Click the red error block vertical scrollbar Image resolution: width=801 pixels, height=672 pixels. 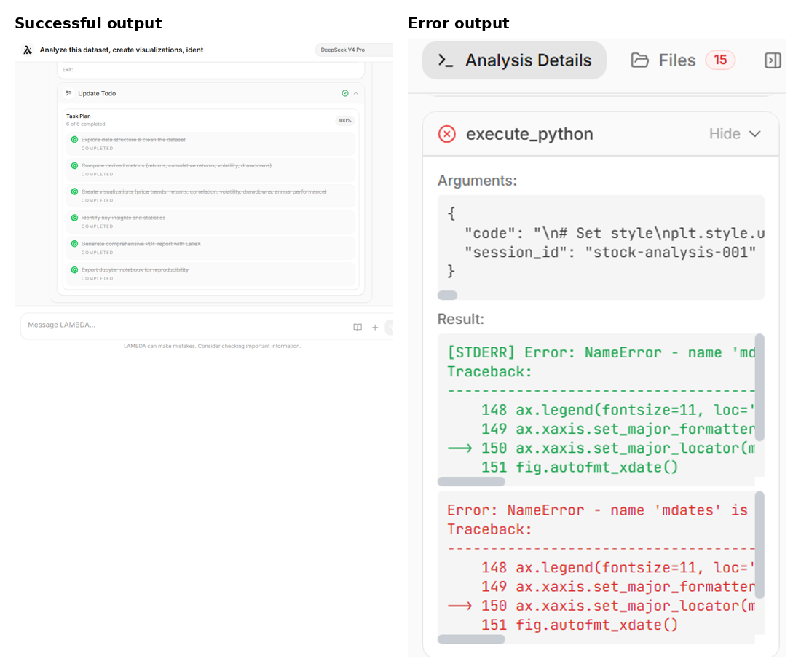(x=759, y=545)
